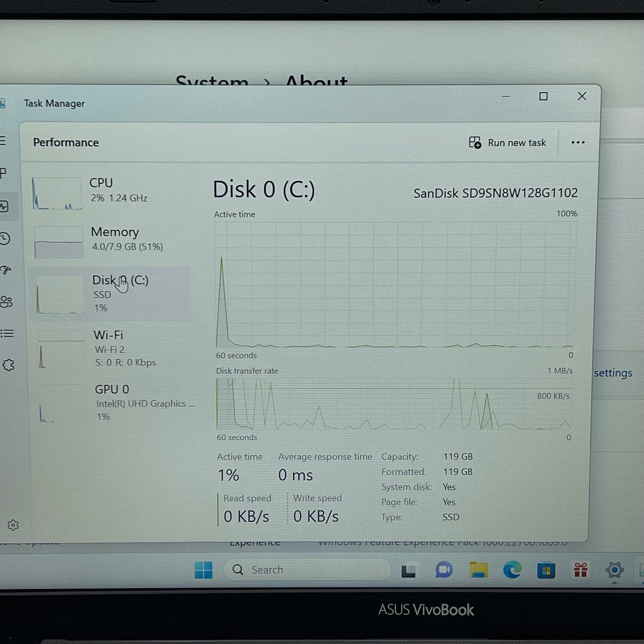
Task: Click the Write speed 0 KB/s value
Action: click(316, 517)
